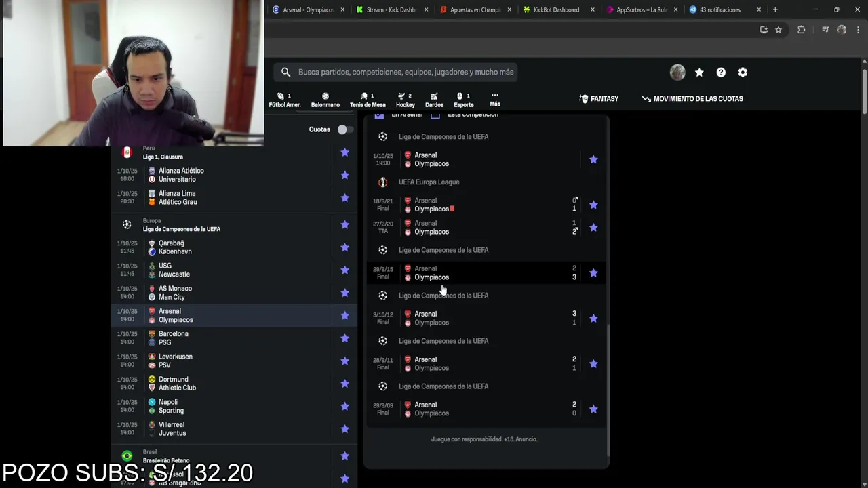
Task: Favorite Napoli vs Sporting match
Action: point(344,406)
